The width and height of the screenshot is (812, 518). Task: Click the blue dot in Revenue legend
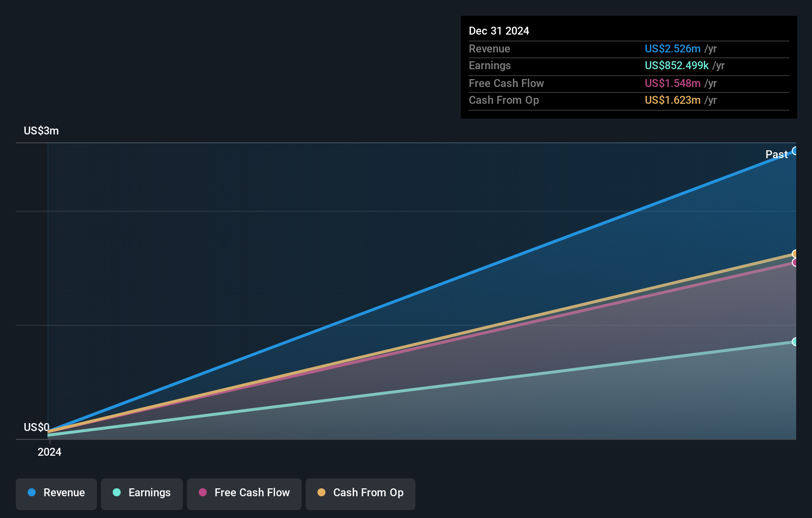click(32, 492)
